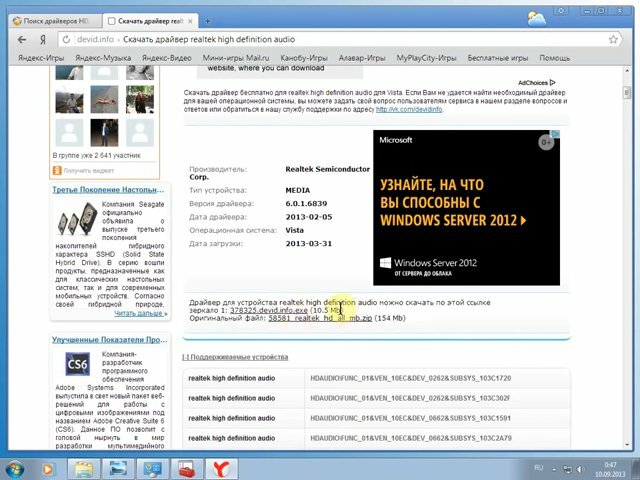Image resolution: width=640 pixels, height=480 pixels.
Task: Open the Adobe CS6 logo thumbnail
Action: [x=78, y=364]
